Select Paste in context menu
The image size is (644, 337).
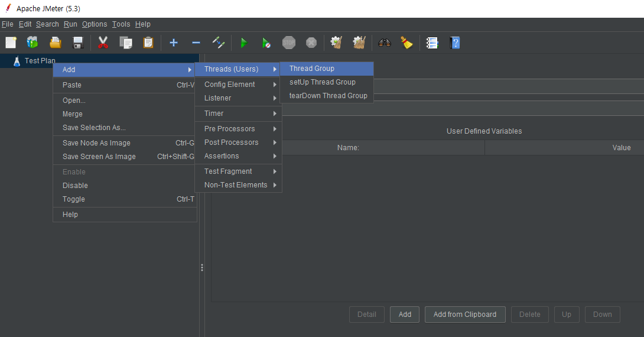125,85
